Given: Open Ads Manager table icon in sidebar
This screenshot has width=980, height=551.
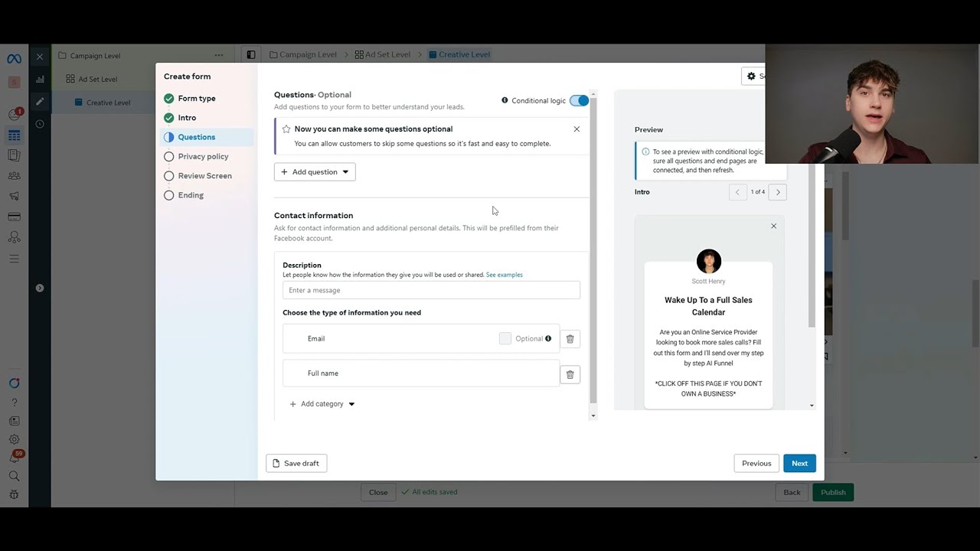Looking at the screenshot, I should coord(14,135).
